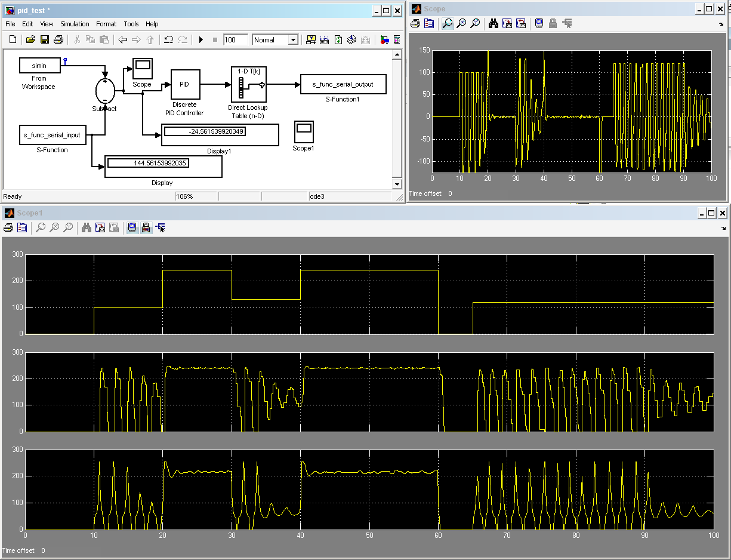This screenshot has height=560, width=731.
Task: Click Autoscale binoculars icon in Scope window
Action: (493, 24)
